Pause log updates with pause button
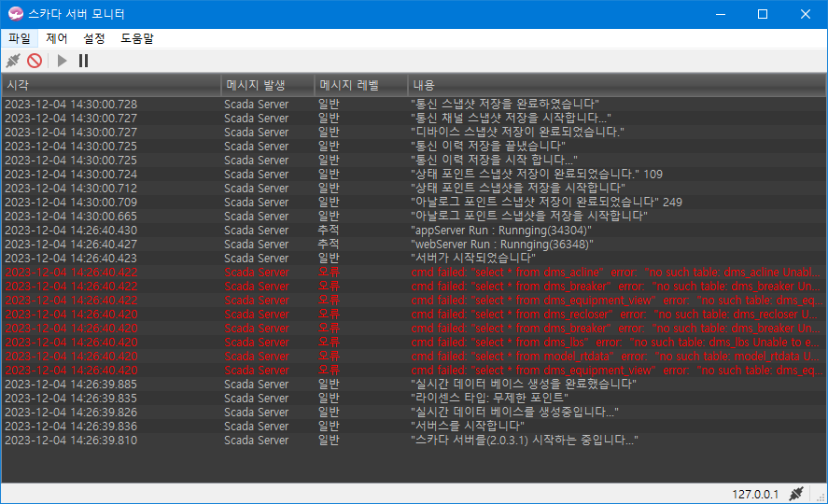The image size is (828, 504). coord(83,61)
